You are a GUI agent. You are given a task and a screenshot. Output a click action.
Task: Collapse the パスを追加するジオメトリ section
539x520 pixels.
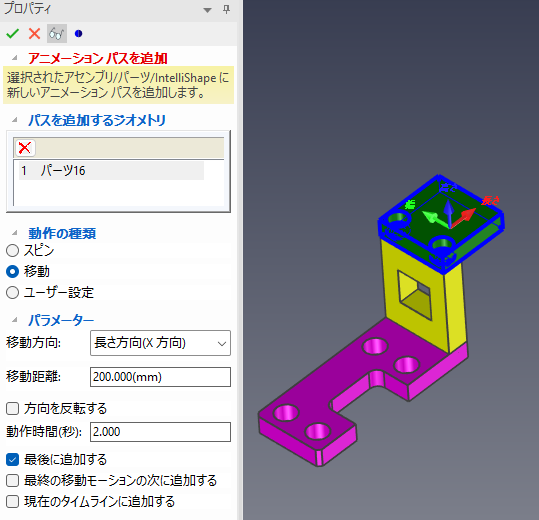coord(15,120)
